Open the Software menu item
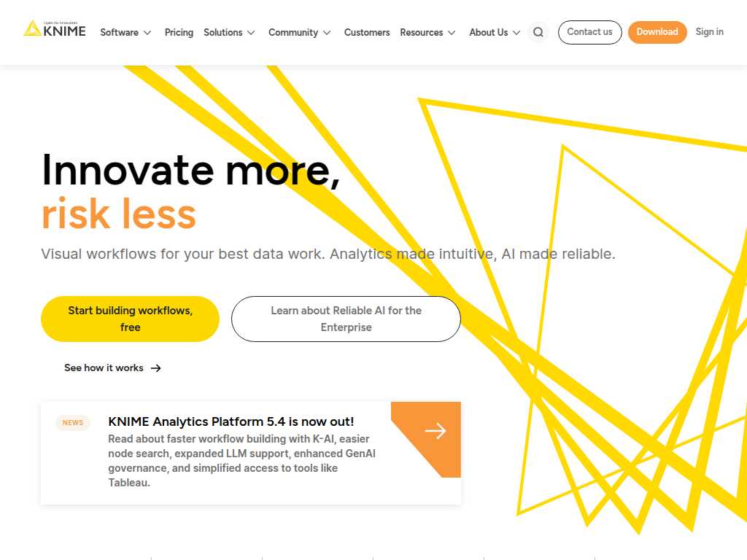The height and width of the screenshot is (560, 747). click(119, 32)
